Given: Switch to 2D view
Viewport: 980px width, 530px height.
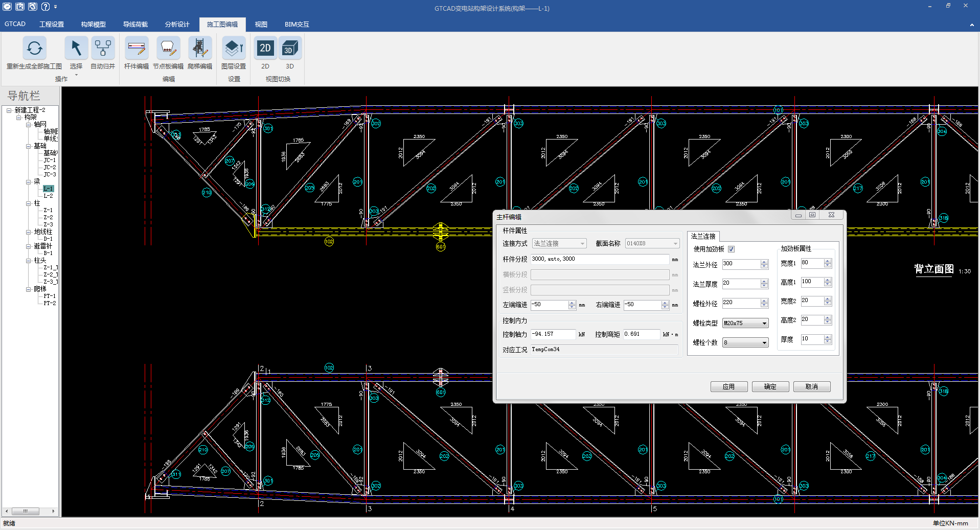Looking at the screenshot, I should [265, 49].
